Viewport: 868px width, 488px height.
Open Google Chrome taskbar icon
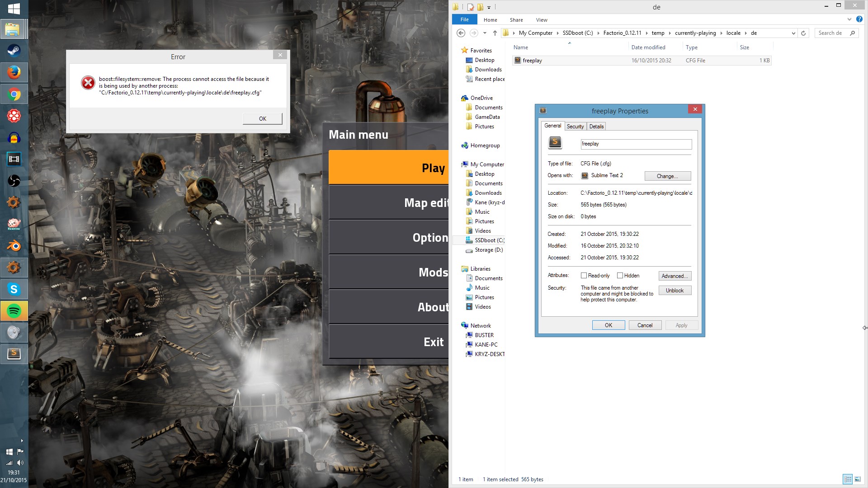point(14,94)
